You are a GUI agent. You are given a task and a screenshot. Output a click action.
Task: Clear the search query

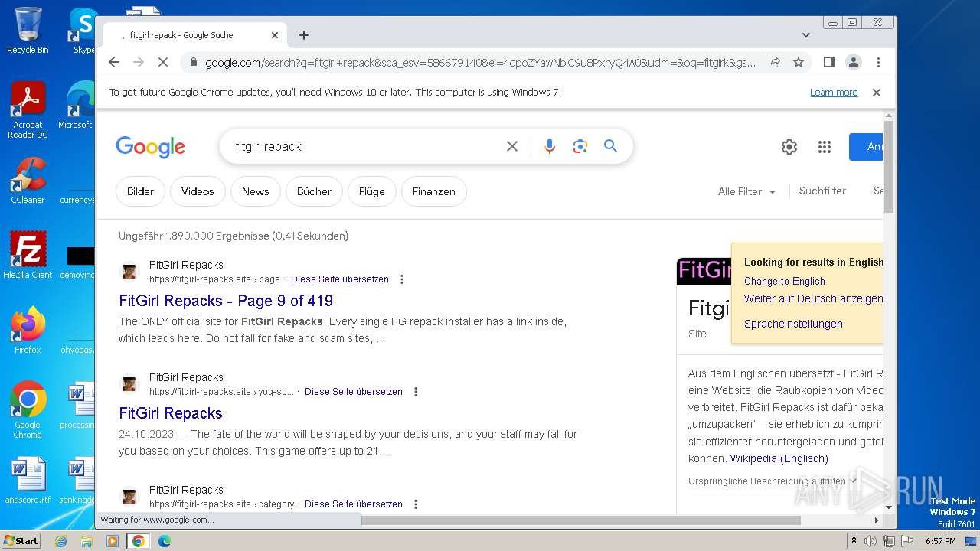coord(512,146)
